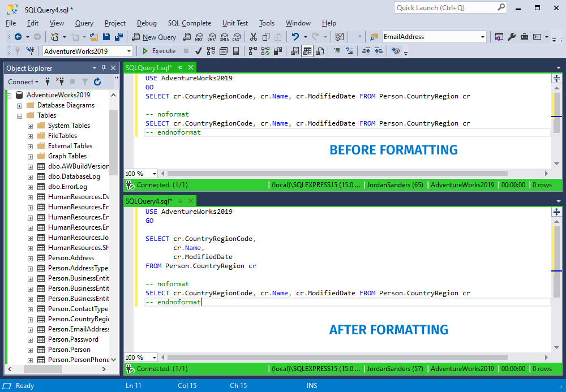Open a new DAX query
Screen dimensions: 566x392
[237, 37]
